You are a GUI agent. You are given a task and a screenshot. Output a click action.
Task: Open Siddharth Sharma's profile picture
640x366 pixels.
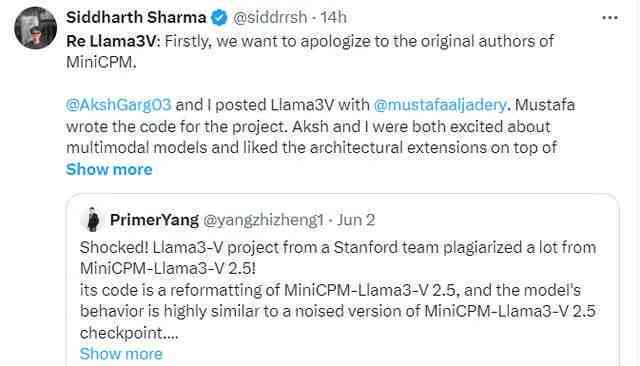click(36, 28)
